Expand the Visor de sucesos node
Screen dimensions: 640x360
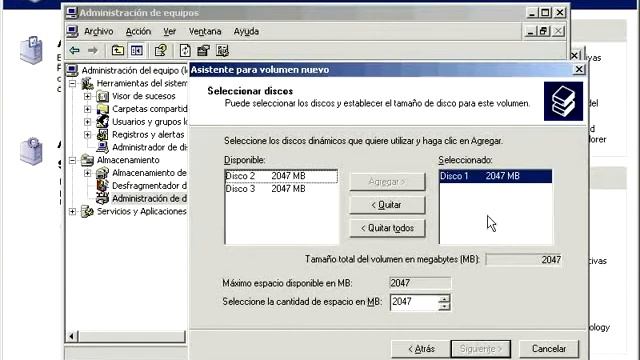coord(87,96)
